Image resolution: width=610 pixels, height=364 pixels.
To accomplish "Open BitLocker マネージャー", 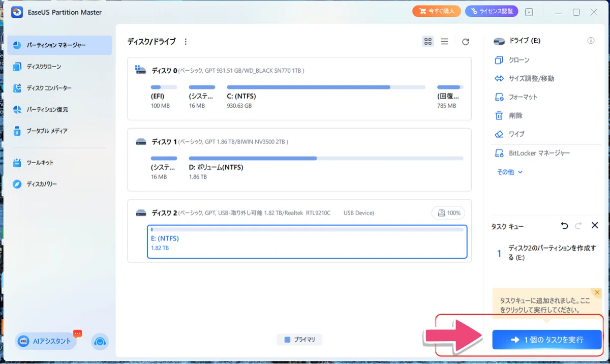I will (x=532, y=153).
